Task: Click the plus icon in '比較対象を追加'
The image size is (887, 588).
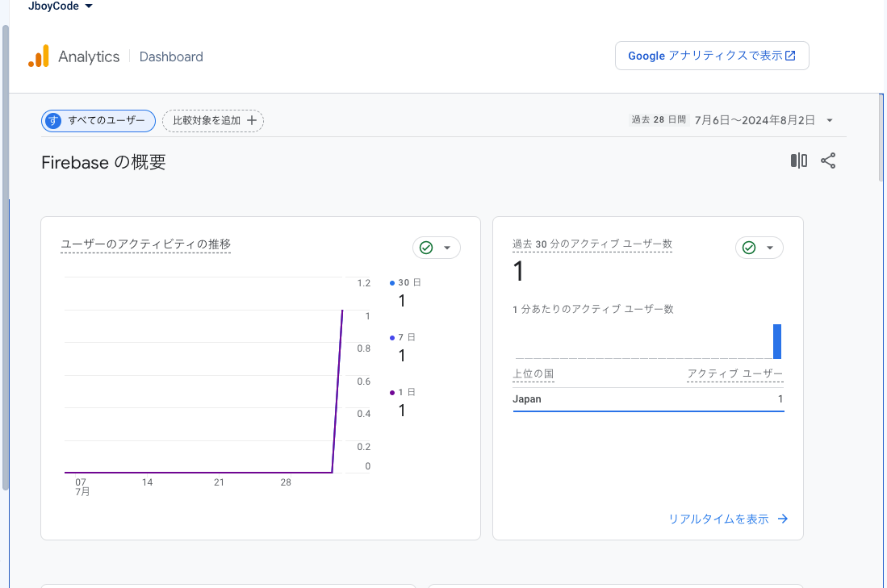Action: click(252, 120)
